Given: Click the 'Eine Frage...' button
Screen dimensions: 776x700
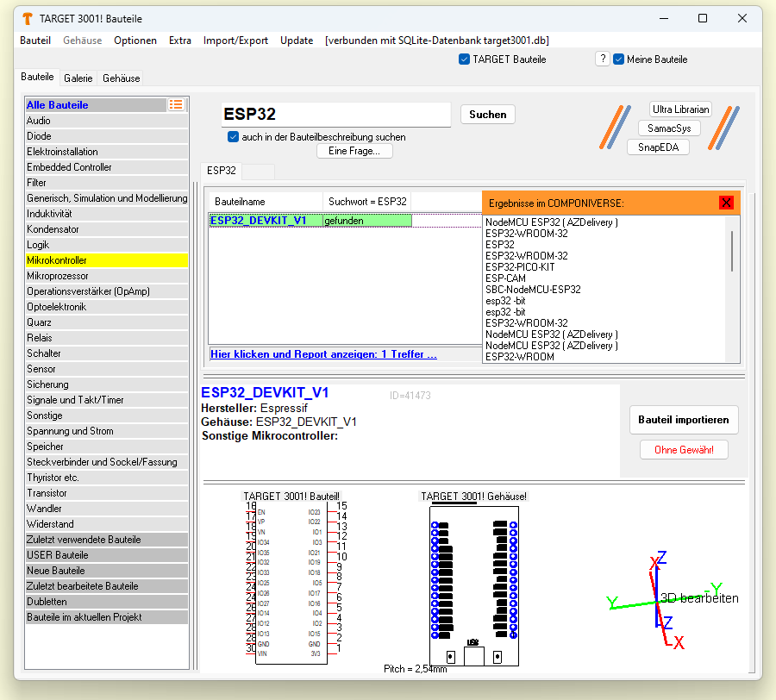Looking at the screenshot, I should [354, 151].
